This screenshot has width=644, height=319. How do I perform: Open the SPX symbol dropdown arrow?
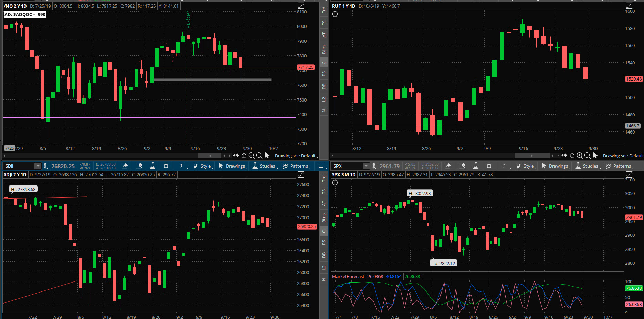coord(366,166)
